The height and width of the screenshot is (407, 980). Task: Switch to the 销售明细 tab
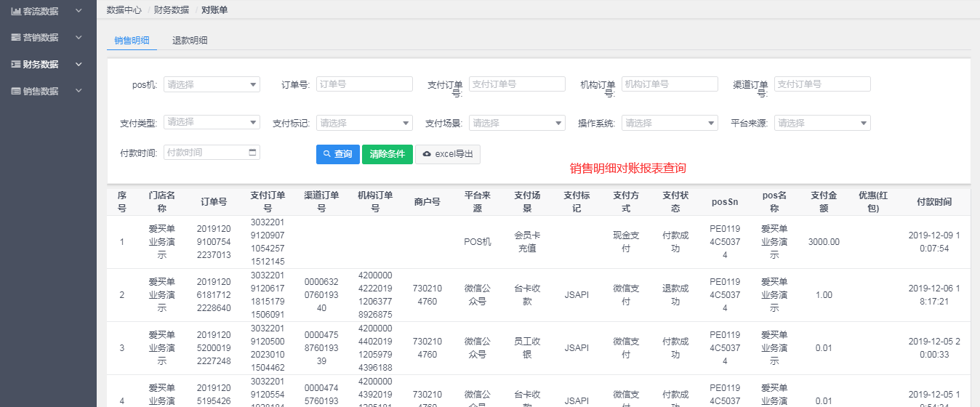tap(132, 41)
